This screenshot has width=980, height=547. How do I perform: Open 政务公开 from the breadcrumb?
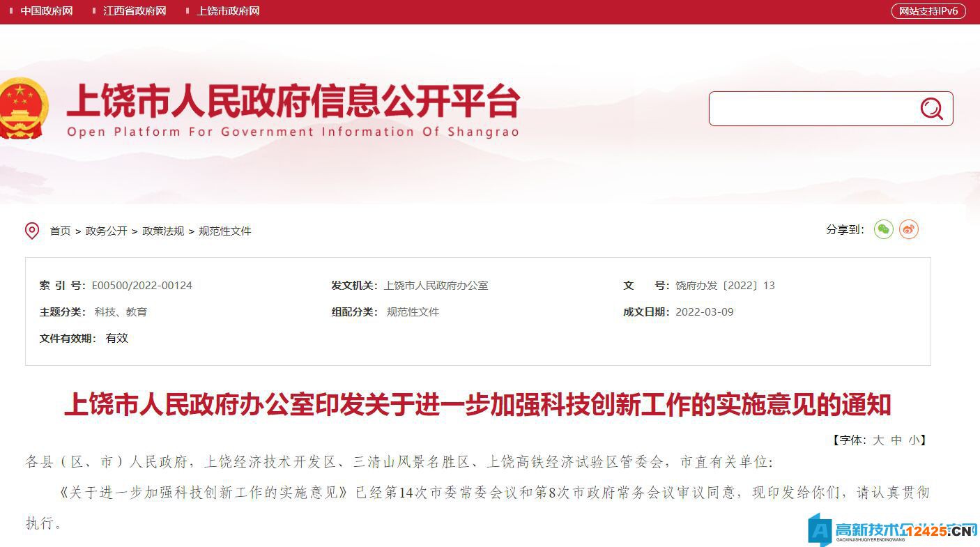106,231
